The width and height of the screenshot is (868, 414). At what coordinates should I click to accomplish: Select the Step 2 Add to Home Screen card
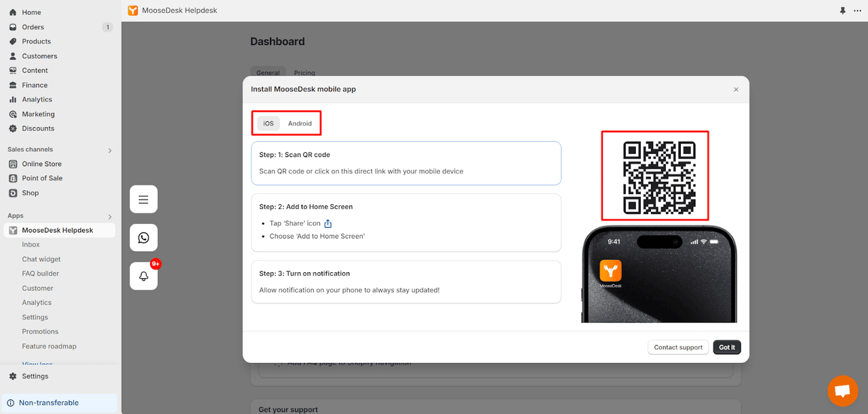click(x=406, y=223)
